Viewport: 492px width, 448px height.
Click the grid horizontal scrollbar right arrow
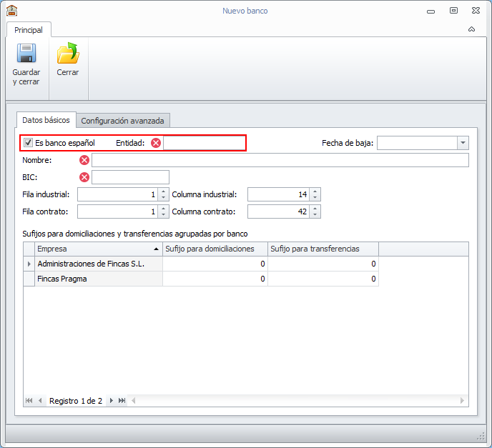point(462,400)
